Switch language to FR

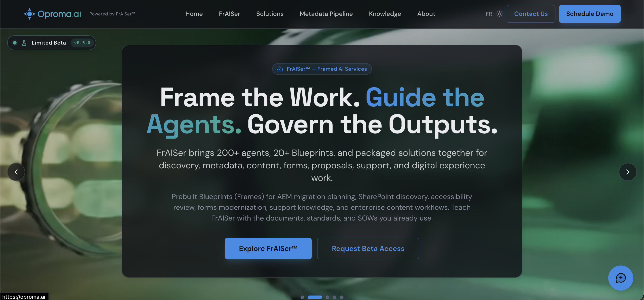pyautogui.click(x=489, y=14)
